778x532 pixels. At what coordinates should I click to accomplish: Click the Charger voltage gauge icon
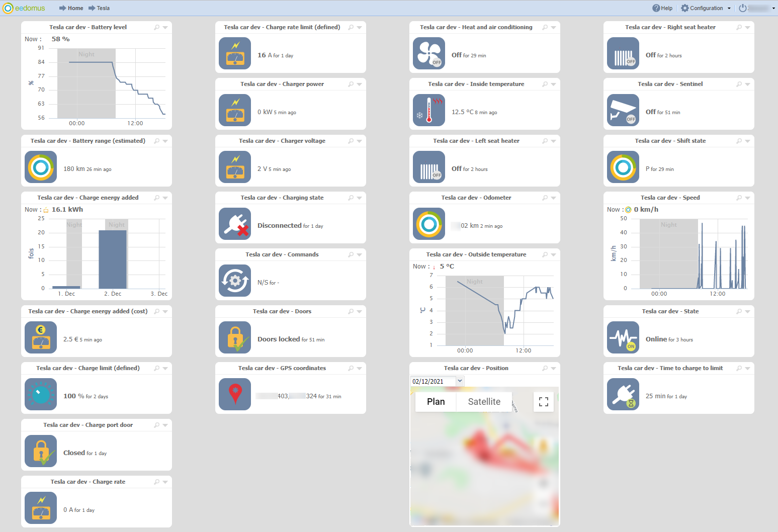[235, 167]
